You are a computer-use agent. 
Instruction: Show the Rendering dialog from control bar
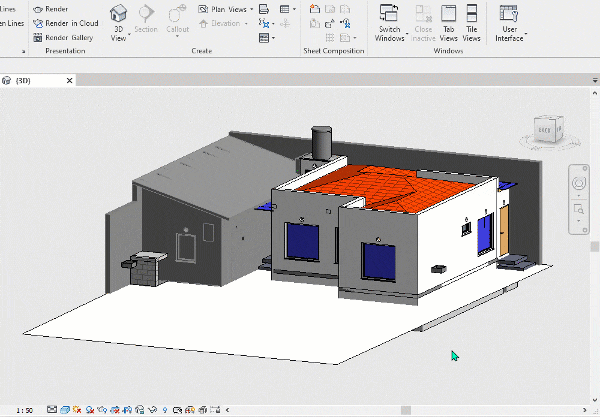[x=102, y=410]
